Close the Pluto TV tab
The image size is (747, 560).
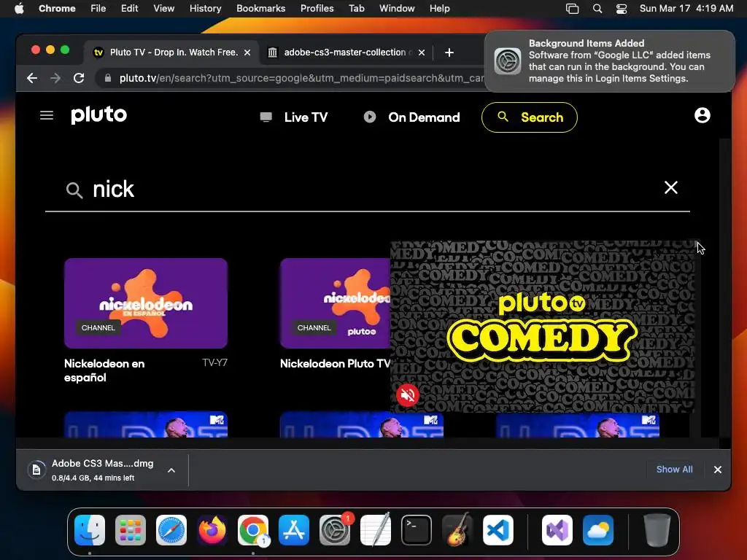(247, 52)
